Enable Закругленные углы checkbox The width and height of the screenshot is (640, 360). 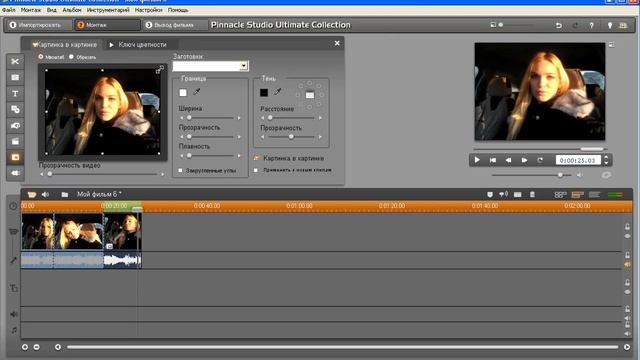[x=180, y=170]
